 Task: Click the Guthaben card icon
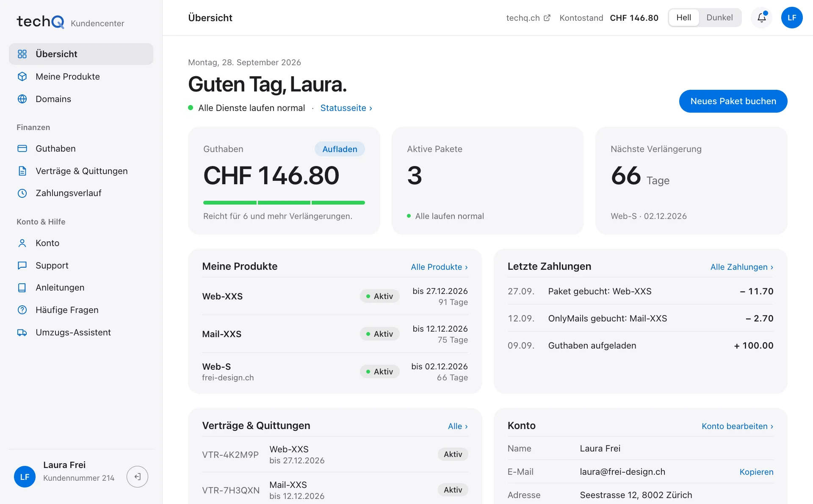pyautogui.click(x=22, y=148)
